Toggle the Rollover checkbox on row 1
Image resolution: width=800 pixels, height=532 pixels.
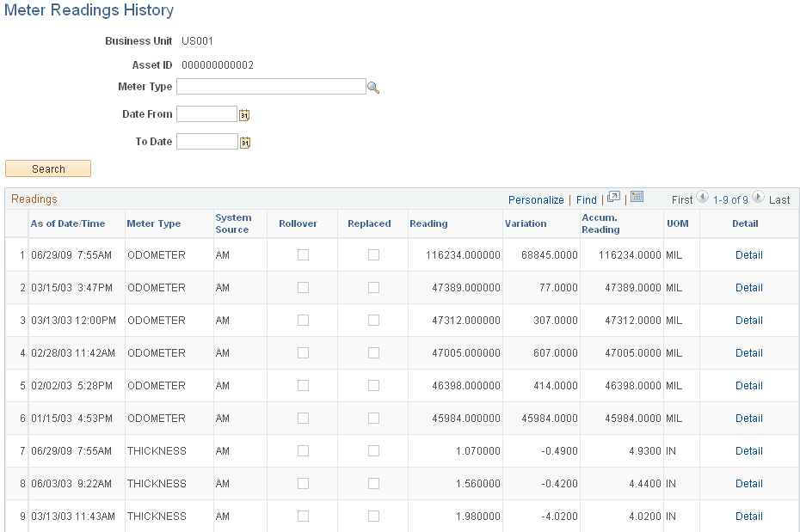click(x=302, y=254)
